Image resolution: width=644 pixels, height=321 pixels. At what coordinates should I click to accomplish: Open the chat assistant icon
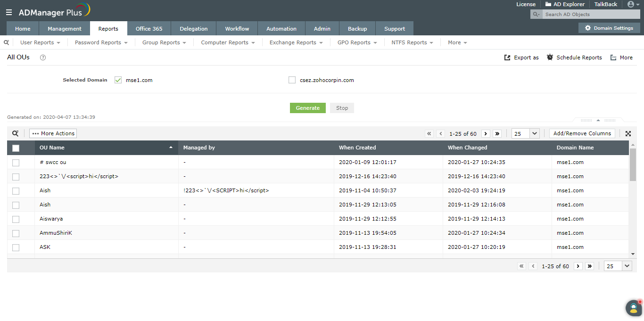[x=634, y=308]
